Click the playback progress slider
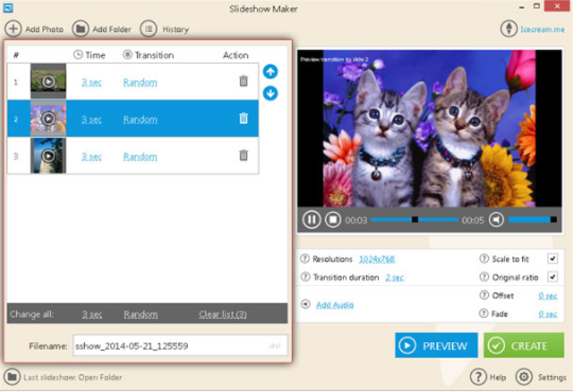The height and width of the screenshot is (392, 573). click(x=415, y=220)
